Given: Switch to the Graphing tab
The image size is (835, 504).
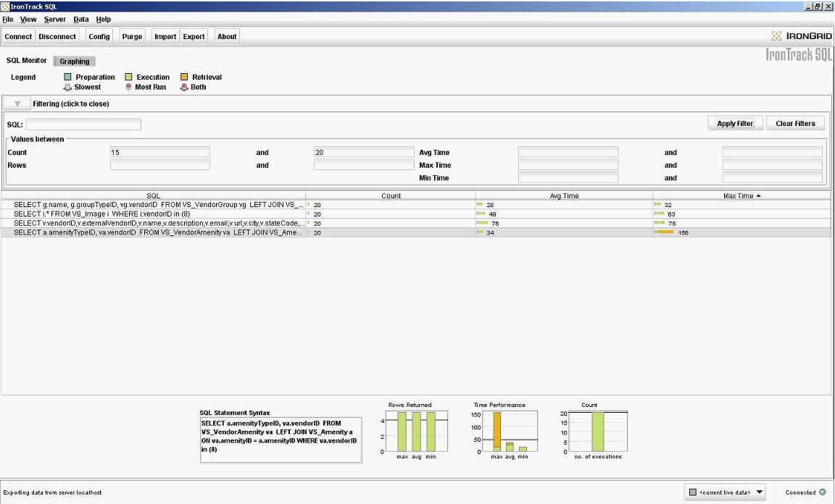Looking at the screenshot, I should (x=75, y=62).
